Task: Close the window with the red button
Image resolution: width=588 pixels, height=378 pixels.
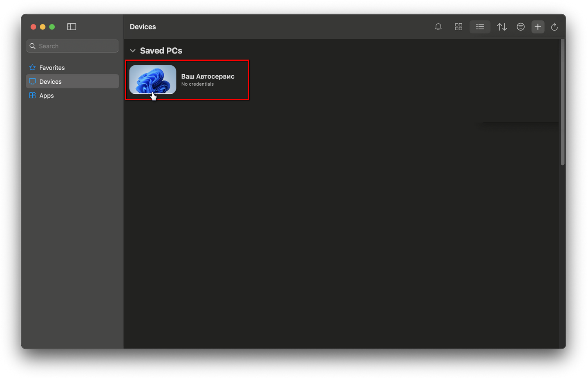Action: click(34, 27)
